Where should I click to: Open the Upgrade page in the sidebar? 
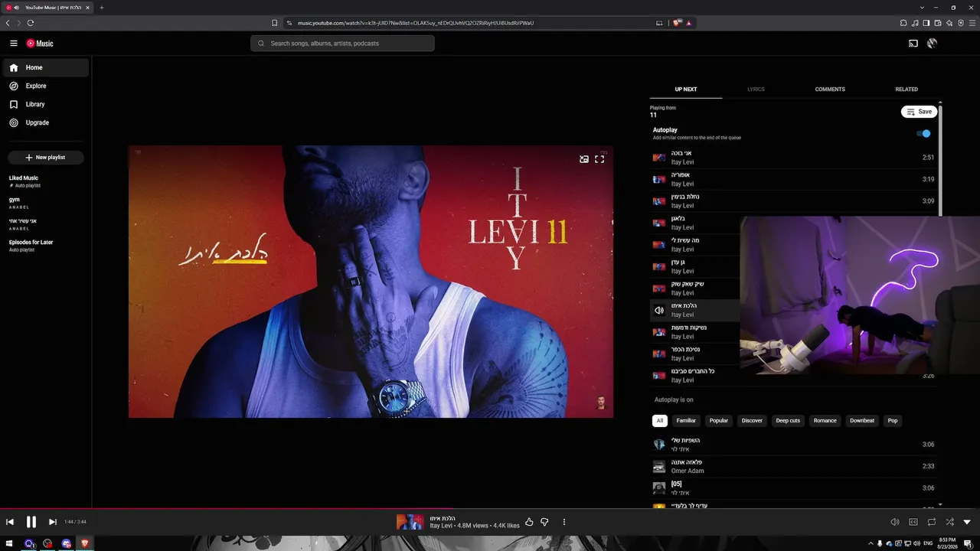click(x=46, y=122)
